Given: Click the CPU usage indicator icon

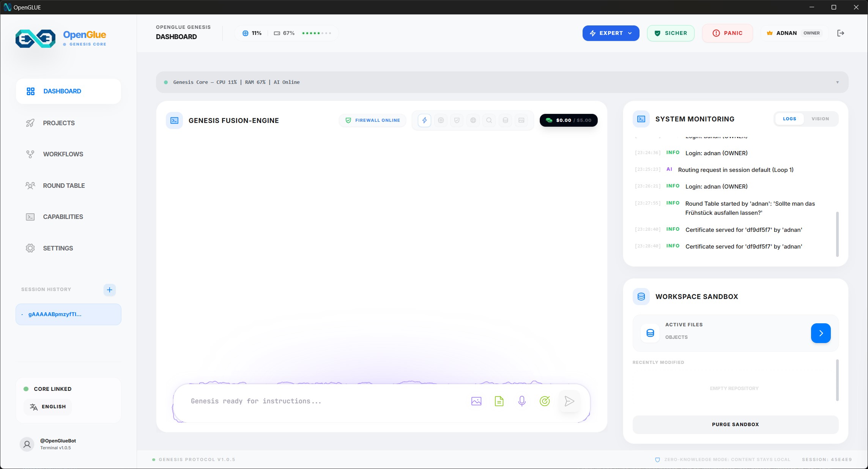Looking at the screenshot, I should pos(246,33).
